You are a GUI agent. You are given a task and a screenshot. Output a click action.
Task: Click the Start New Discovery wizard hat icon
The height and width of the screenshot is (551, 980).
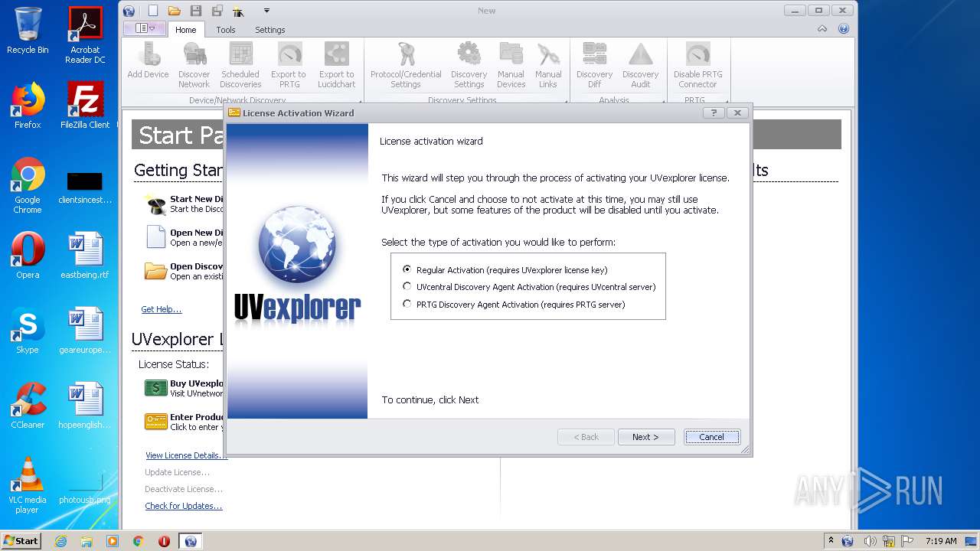coord(155,204)
